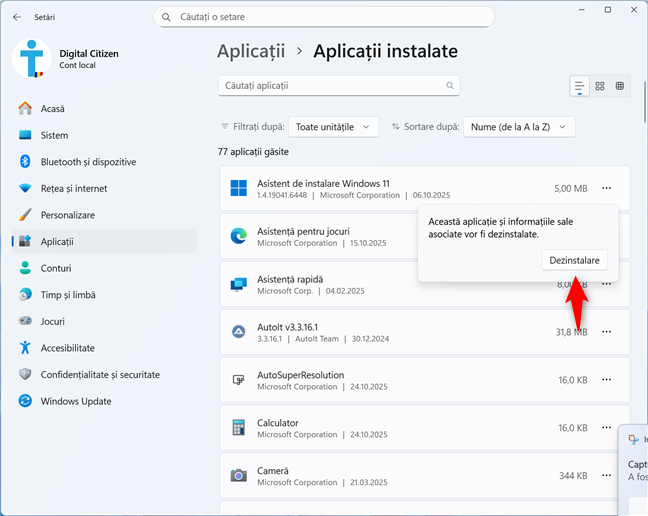Image resolution: width=648 pixels, height=516 pixels.
Task: Click the Digital Citizen profile avatar
Action: point(32,58)
